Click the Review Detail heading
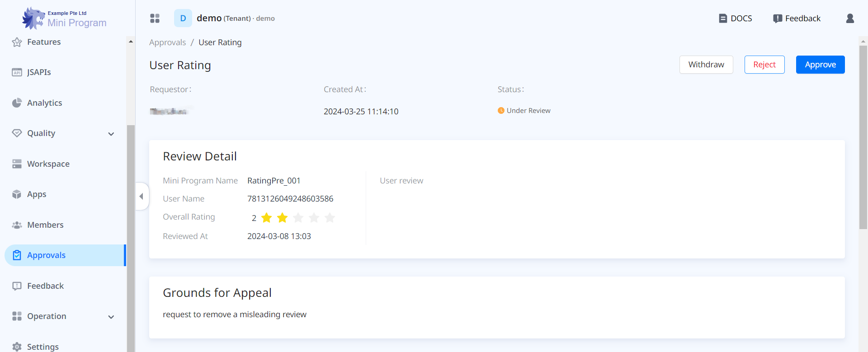 tap(200, 156)
